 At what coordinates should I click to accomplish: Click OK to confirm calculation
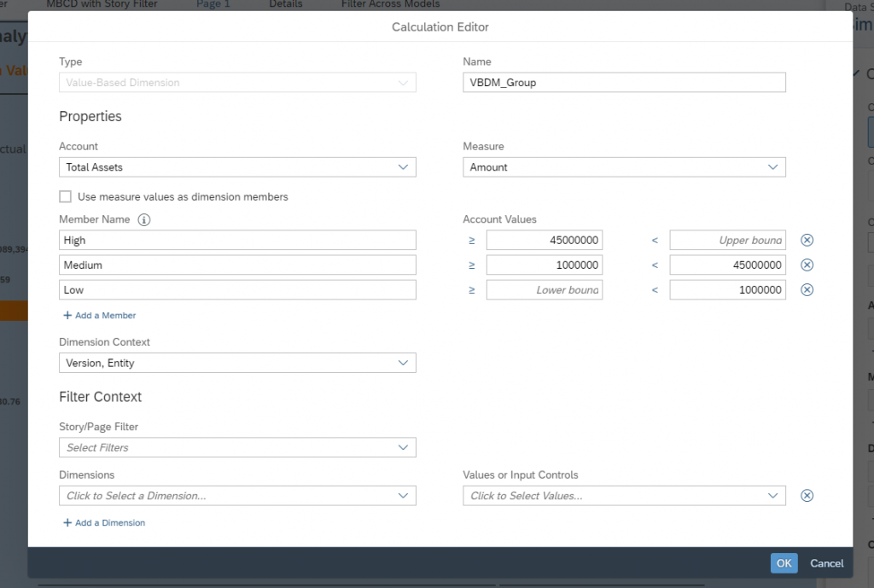click(x=784, y=563)
